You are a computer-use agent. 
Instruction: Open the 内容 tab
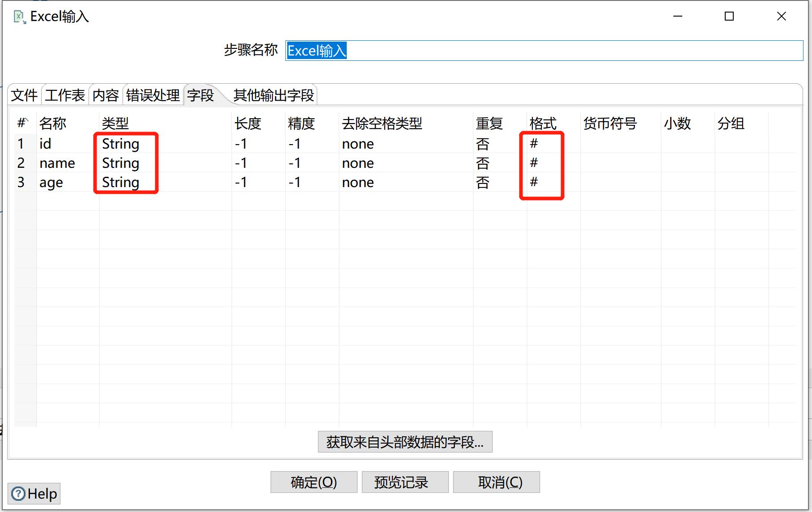click(106, 95)
